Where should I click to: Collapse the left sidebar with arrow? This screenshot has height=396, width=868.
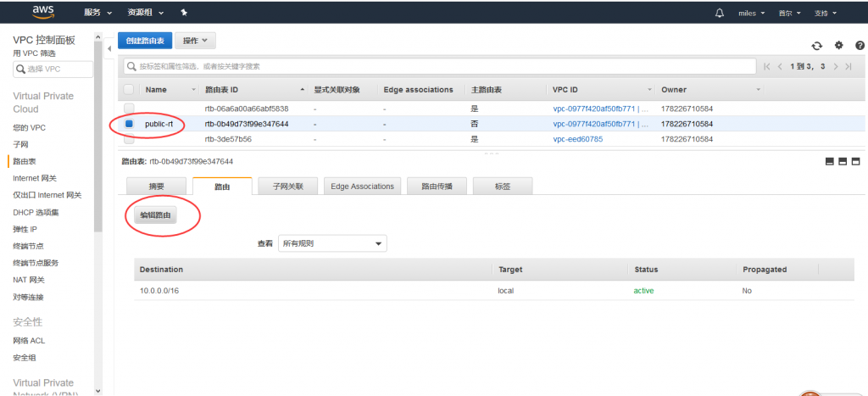click(108, 48)
